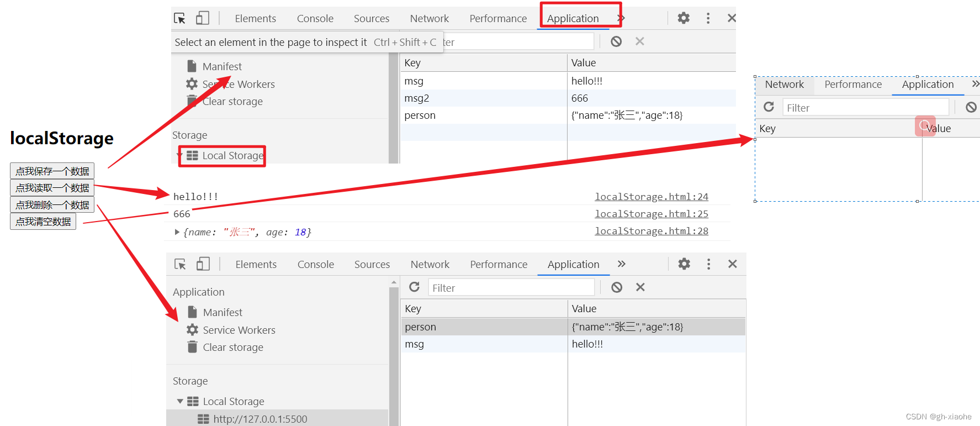Switch to Sources tab in top DevTools
Viewport: 980px width, 426px height.
tap(372, 18)
